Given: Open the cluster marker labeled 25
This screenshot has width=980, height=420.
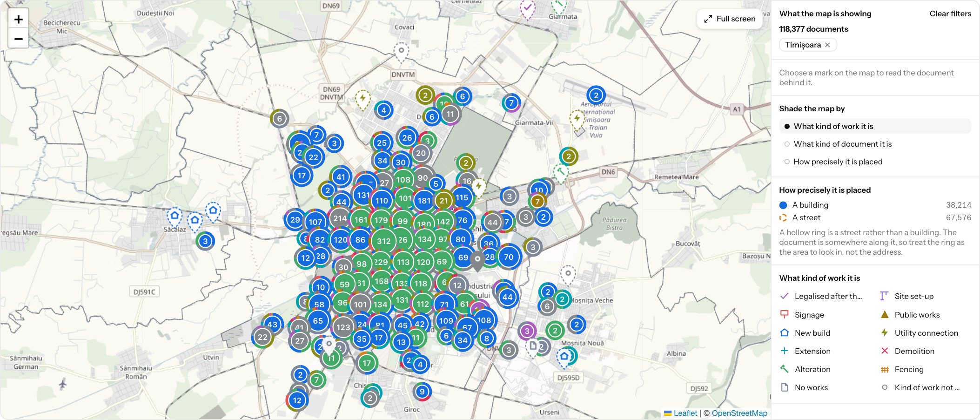Looking at the screenshot, I should (x=382, y=143).
